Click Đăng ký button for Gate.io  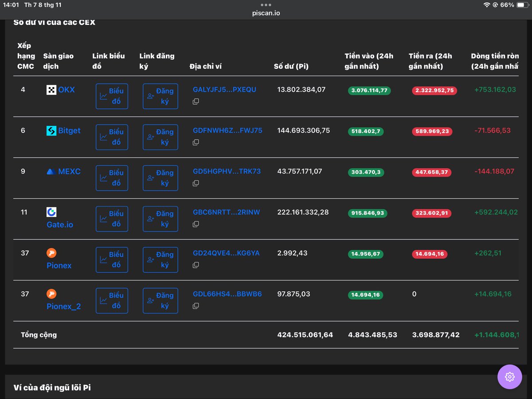(x=160, y=219)
